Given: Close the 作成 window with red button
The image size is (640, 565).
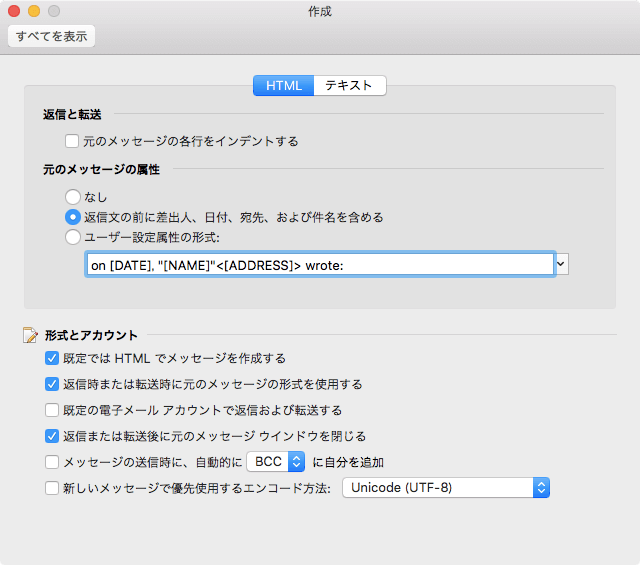Looking at the screenshot, I should click(14, 11).
